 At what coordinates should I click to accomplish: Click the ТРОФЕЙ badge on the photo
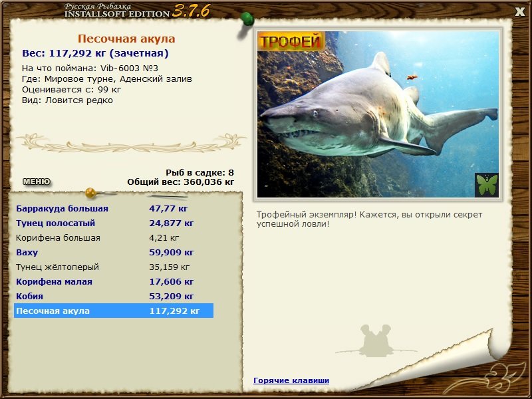[291, 41]
